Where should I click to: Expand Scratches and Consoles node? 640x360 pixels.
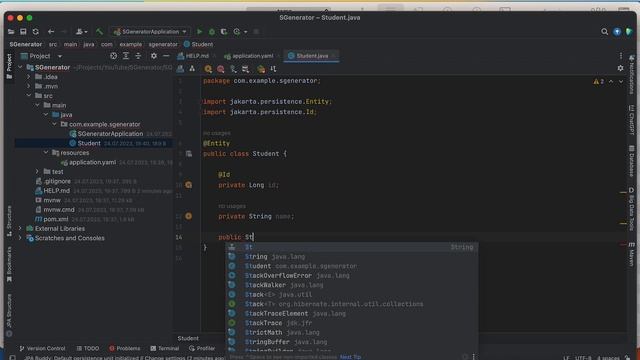pos(20,238)
